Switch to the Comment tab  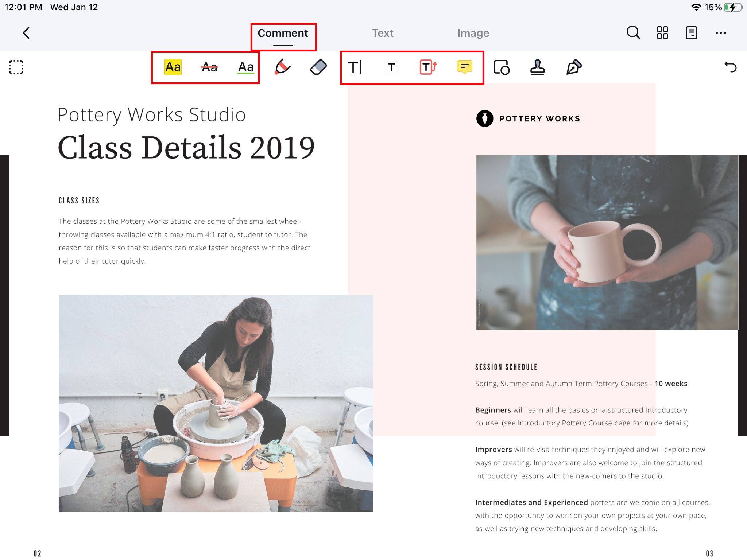tap(282, 33)
